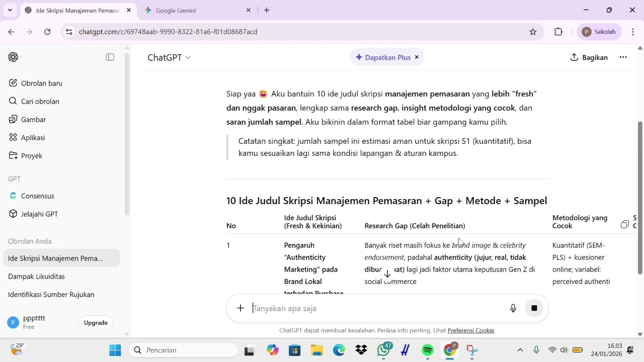Click the plus attach button in composer

point(240,308)
